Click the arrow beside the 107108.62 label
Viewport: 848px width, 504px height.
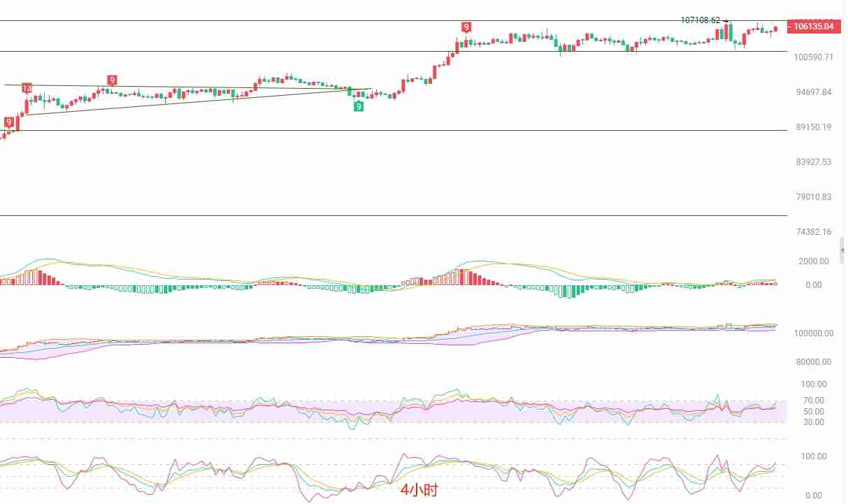pos(726,20)
